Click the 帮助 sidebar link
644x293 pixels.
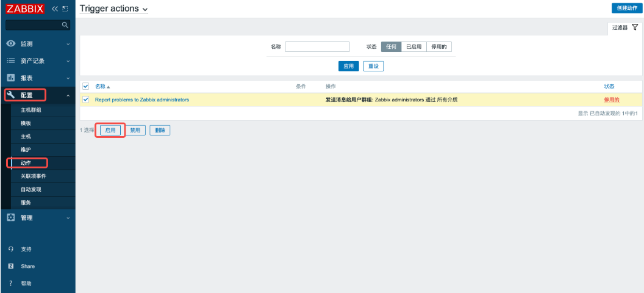(x=26, y=284)
